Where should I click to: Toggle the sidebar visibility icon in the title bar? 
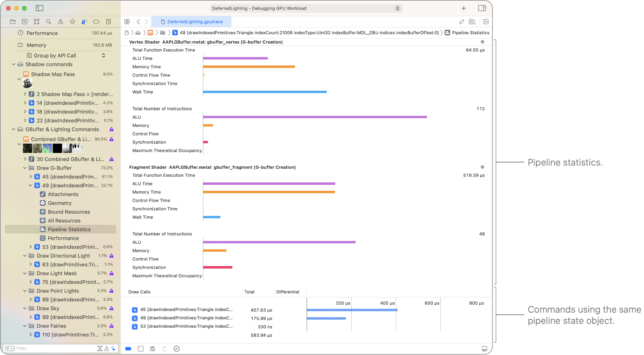[40, 8]
